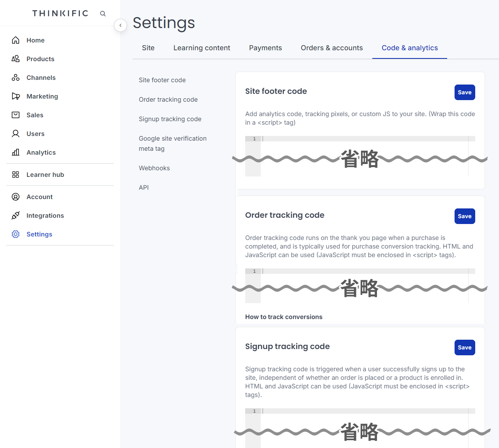Save the Order tracking code

pyautogui.click(x=464, y=216)
